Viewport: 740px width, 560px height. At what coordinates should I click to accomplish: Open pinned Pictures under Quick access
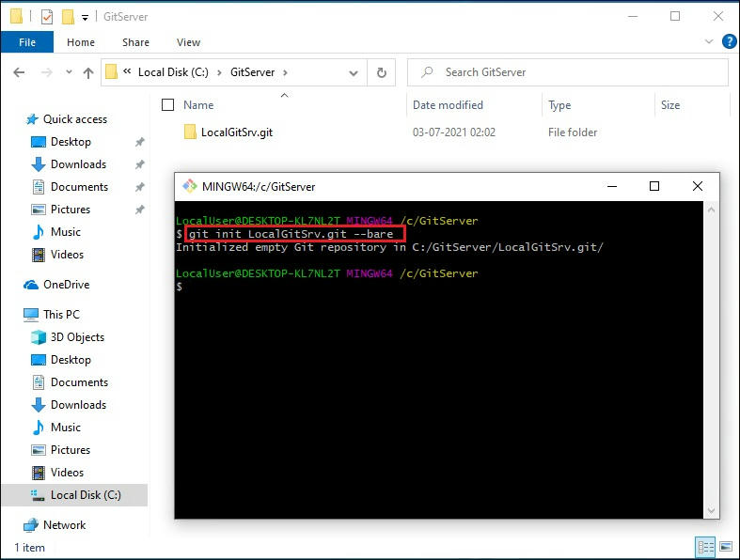[70, 210]
